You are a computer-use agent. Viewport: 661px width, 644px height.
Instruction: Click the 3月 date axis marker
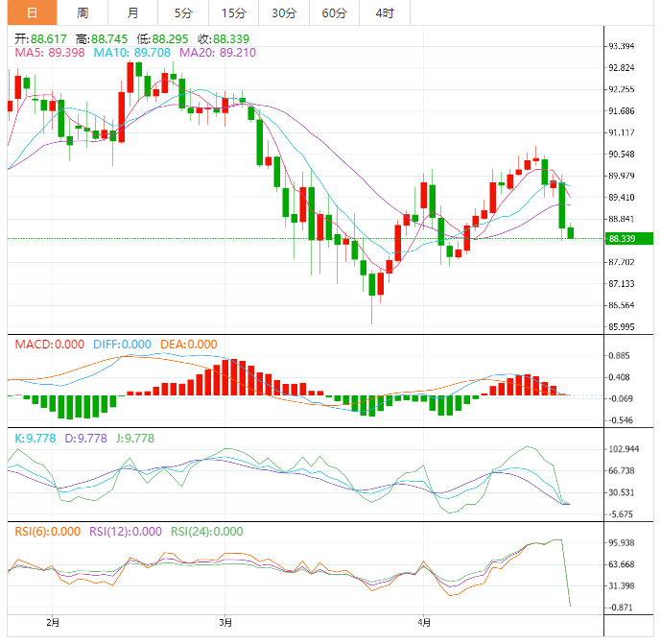[225, 623]
